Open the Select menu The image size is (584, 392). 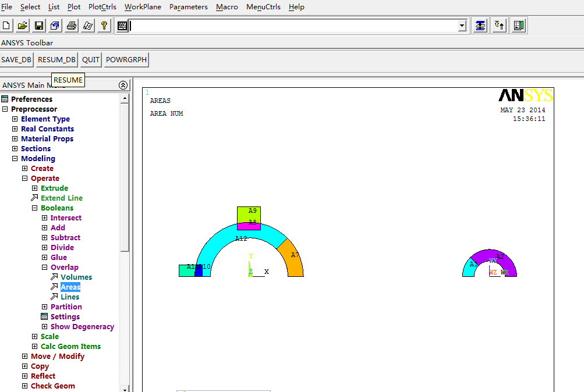[30, 7]
